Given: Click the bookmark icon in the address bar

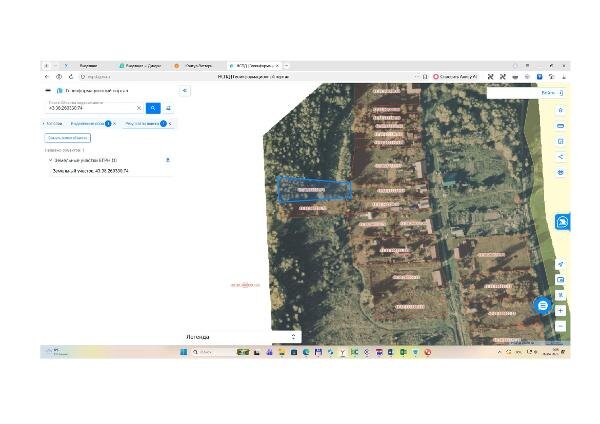Looking at the screenshot, I should (x=425, y=77).
